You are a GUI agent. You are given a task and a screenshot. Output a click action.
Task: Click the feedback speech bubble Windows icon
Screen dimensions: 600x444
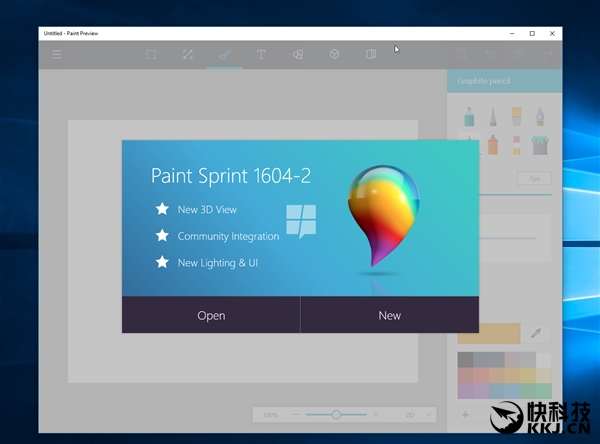[301, 221]
